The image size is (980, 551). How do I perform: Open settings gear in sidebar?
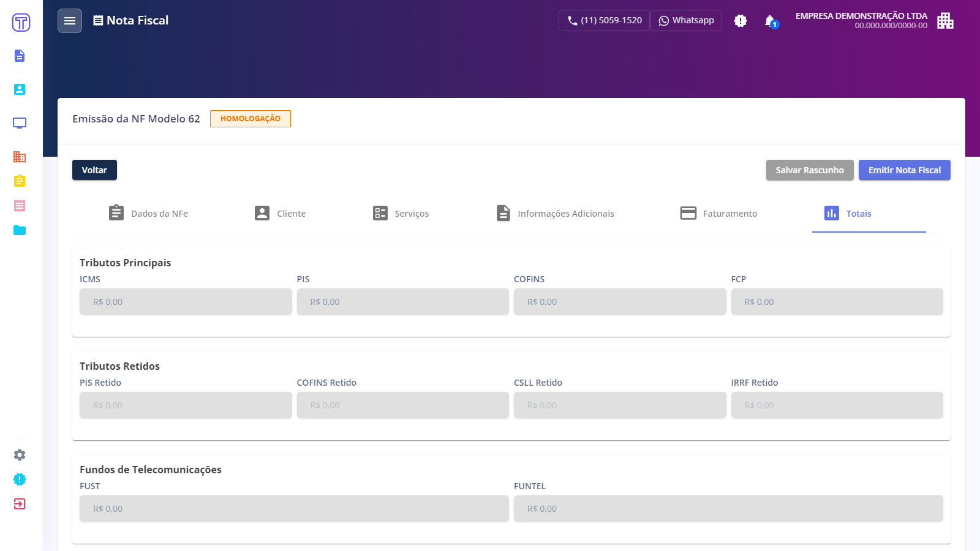click(x=20, y=455)
